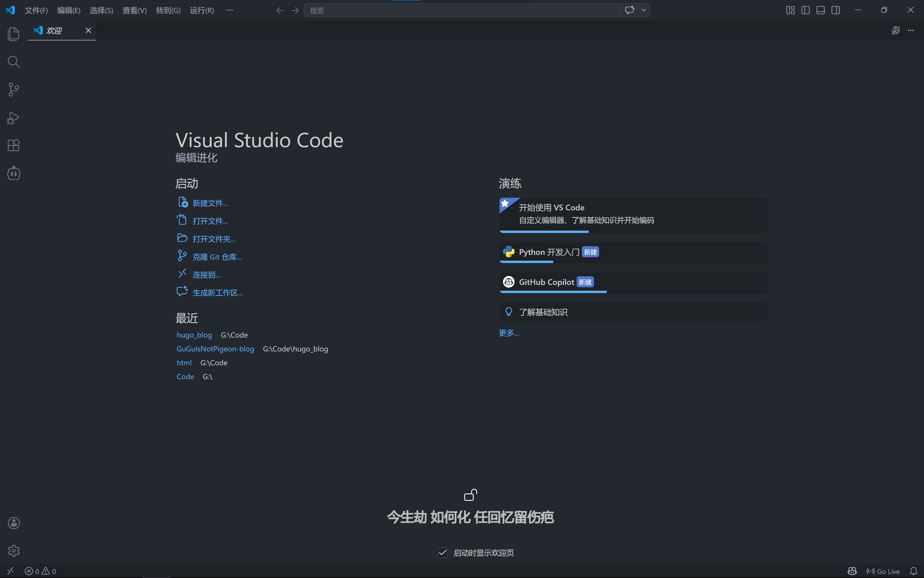Image resolution: width=924 pixels, height=578 pixels.
Task: Open notifications bell in status bar
Action: pyautogui.click(x=914, y=571)
